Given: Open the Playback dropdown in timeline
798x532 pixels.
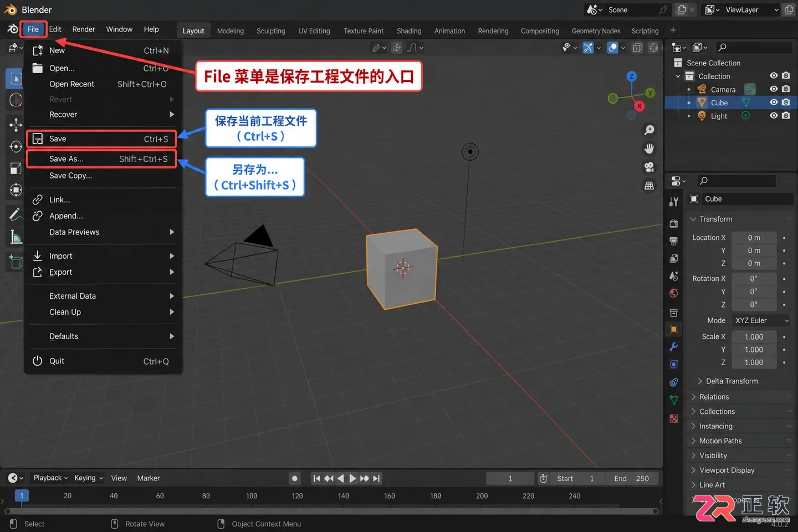Looking at the screenshot, I should click(50, 478).
